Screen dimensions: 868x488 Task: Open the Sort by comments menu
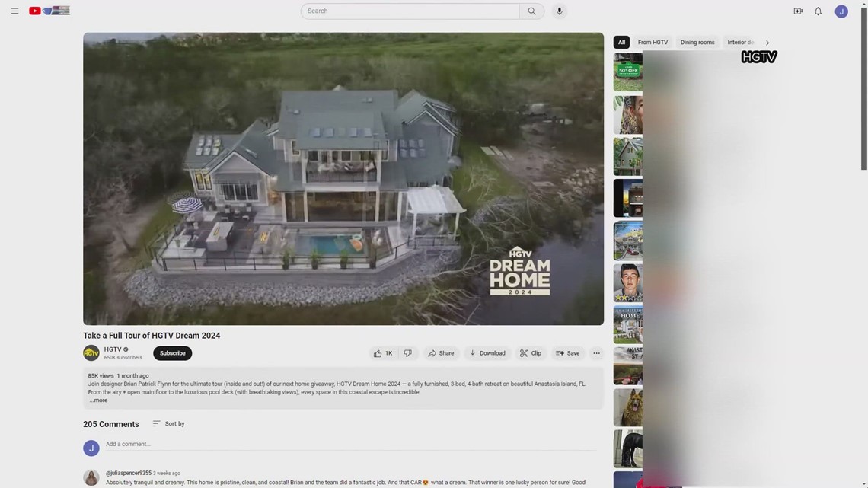pos(168,423)
